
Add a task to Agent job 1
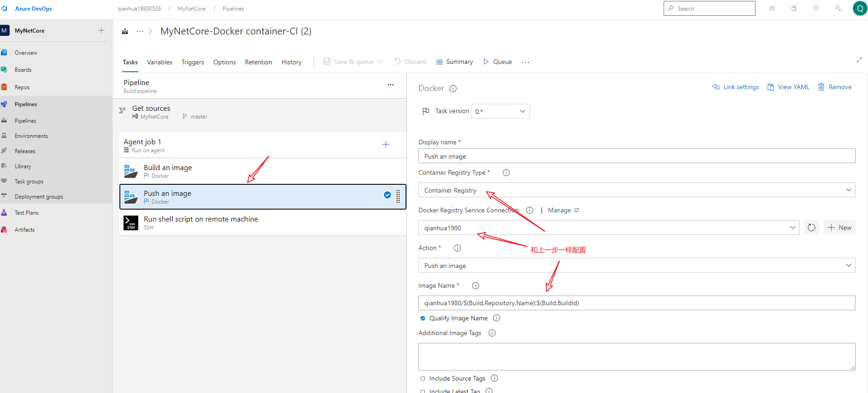click(x=386, y=144)
